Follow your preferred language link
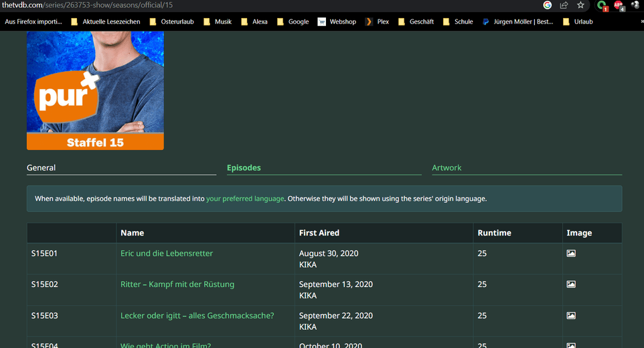Image resolution: width=644 pixels, height=348 pixels. click(245, 199)
